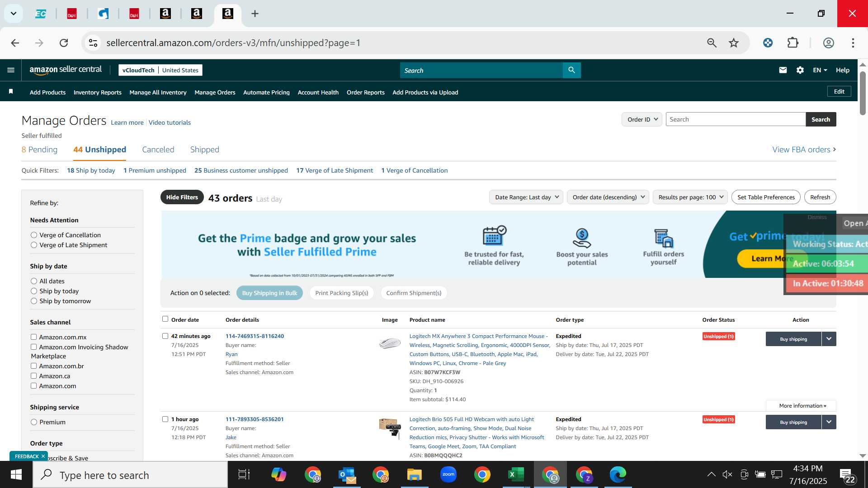Open a new browser tab
Viewport: 868px width, 488px height.
[255, 14]
